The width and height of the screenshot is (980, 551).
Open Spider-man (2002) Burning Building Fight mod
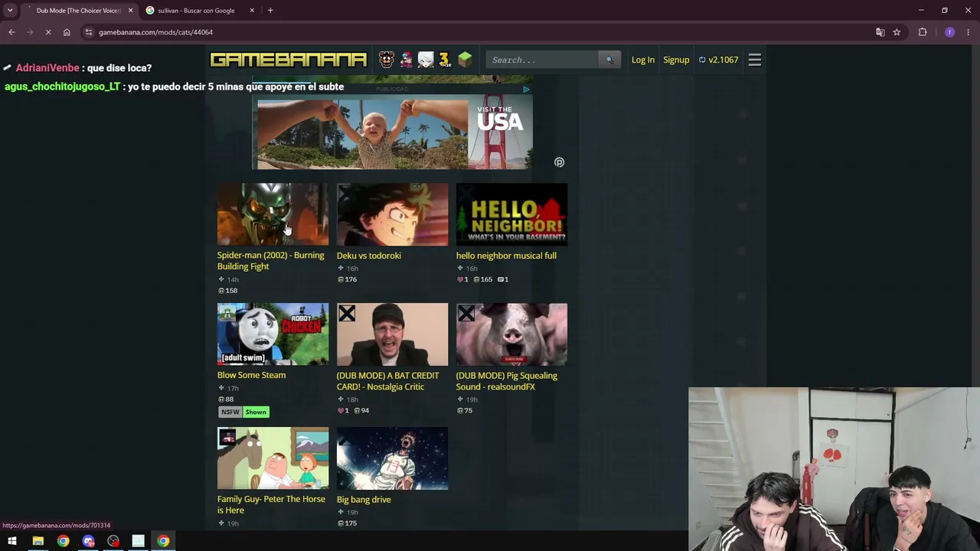click(x=271, y=261)
